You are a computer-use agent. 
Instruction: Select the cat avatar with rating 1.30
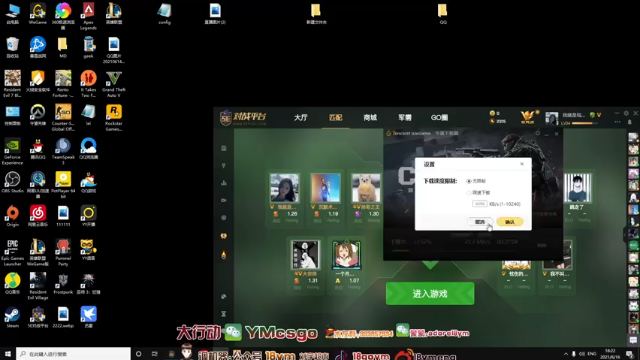(366, 188)
